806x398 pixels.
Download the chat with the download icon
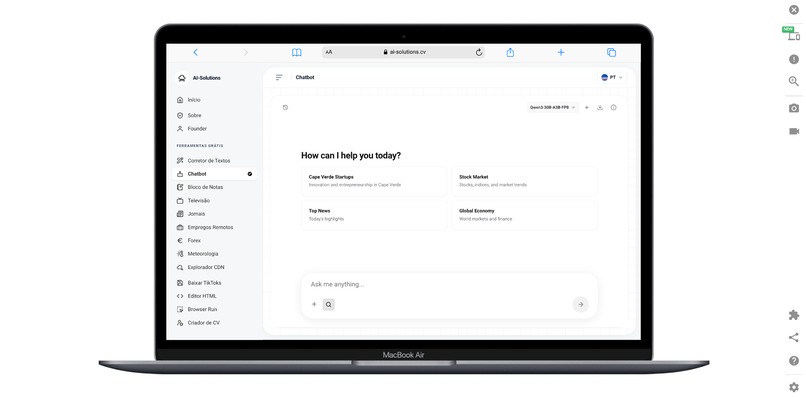pyautogui.click(x=600, y=107)
